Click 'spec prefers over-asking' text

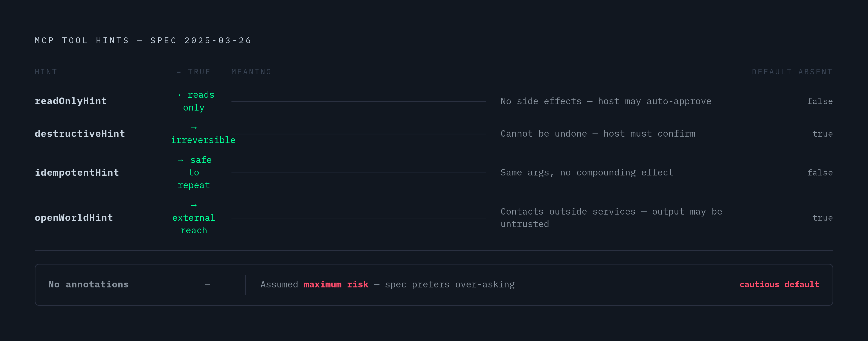click(450, 285)
